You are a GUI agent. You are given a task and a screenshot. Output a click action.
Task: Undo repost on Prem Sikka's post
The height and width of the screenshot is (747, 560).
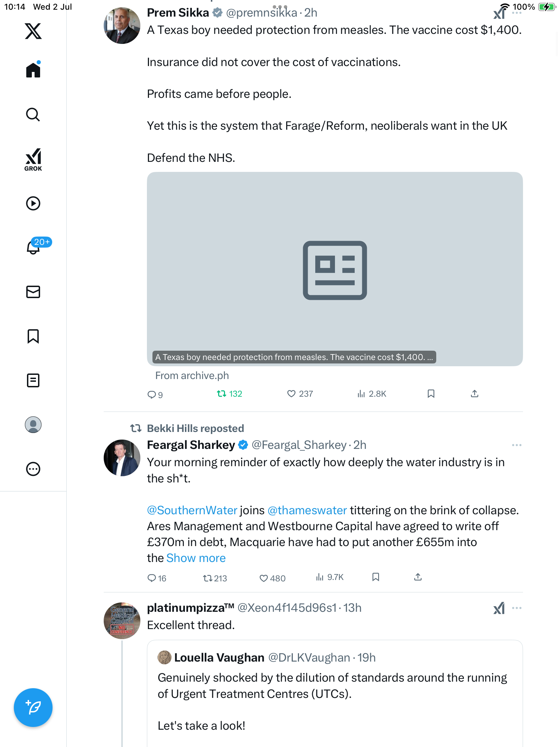click(229, 394)
